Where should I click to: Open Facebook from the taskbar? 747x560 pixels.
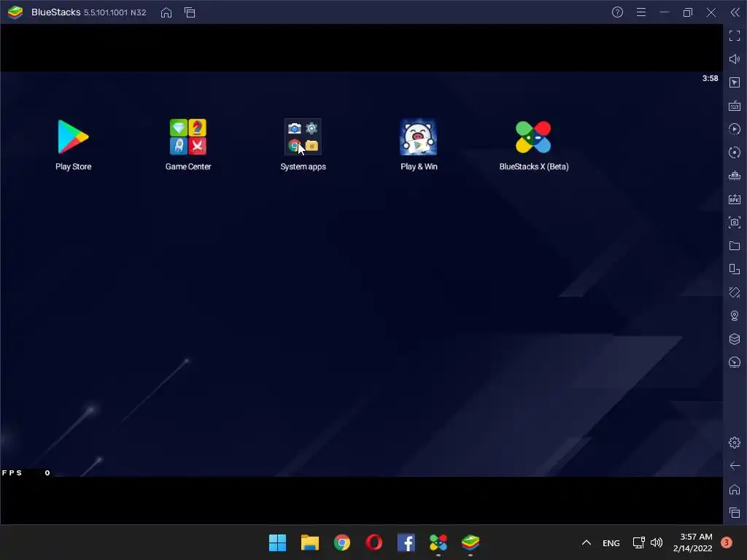pyautogui.click(x=406, y=542)
